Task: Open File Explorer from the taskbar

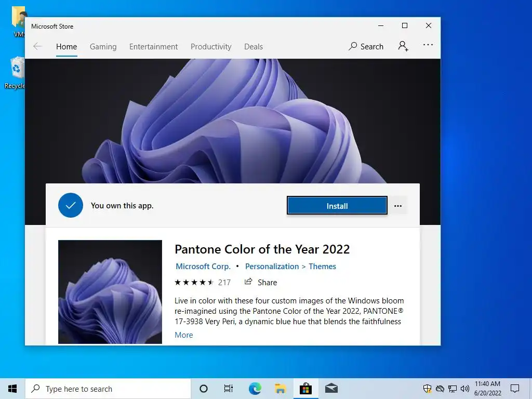Action: pyautogui.click(x=280, y=389)
